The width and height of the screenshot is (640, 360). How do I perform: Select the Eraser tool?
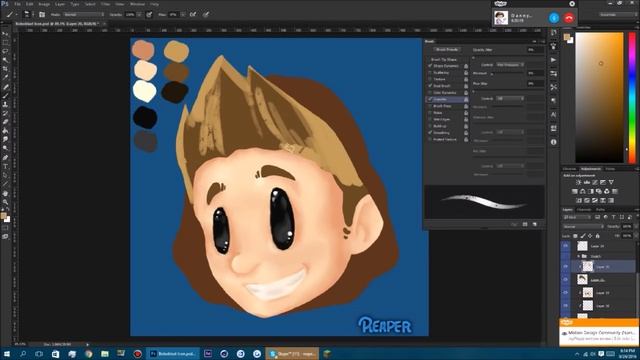(5, 122)
